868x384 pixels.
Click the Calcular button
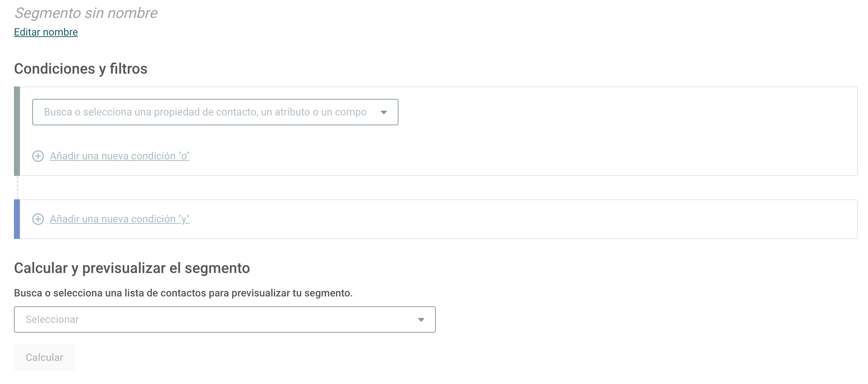click(x=44, y=358)
